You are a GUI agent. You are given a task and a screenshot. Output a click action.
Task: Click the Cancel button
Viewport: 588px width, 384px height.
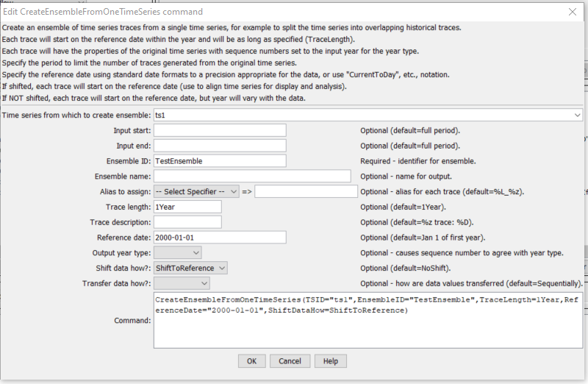pos(290,361)
